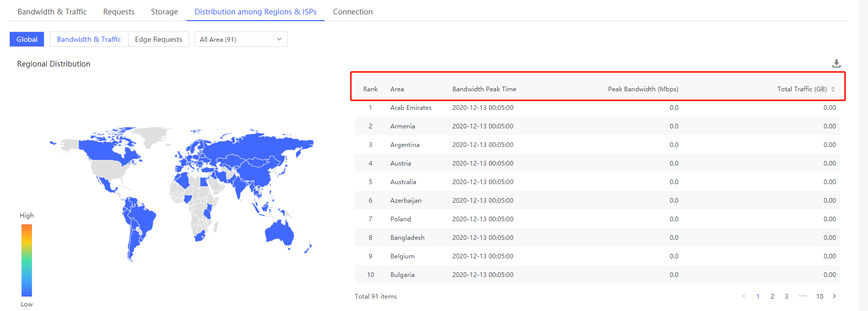Image resolution: width=868 pixels, height=311 pixels.
Task: Select the Australia table row
Action: [x=597, y=182]
